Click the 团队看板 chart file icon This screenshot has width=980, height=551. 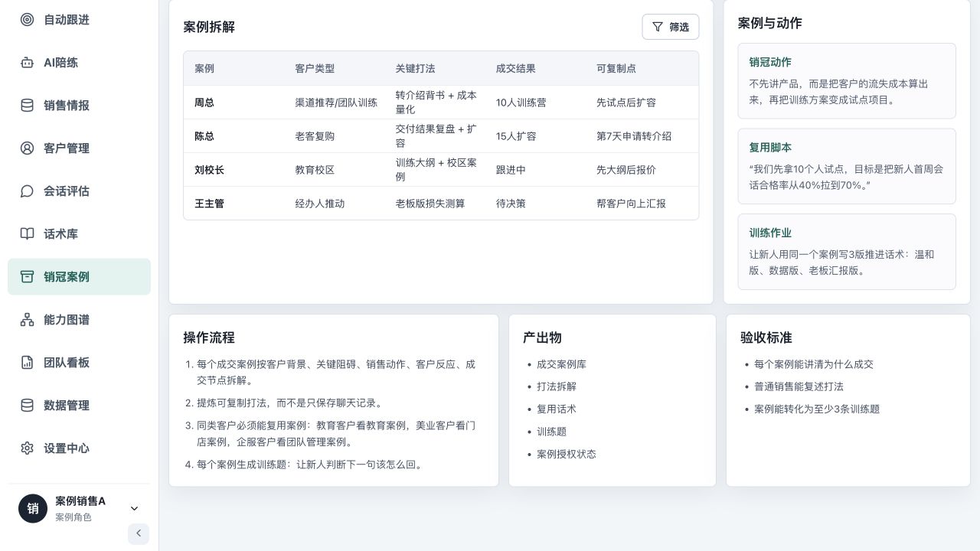(x=27, y=363)
